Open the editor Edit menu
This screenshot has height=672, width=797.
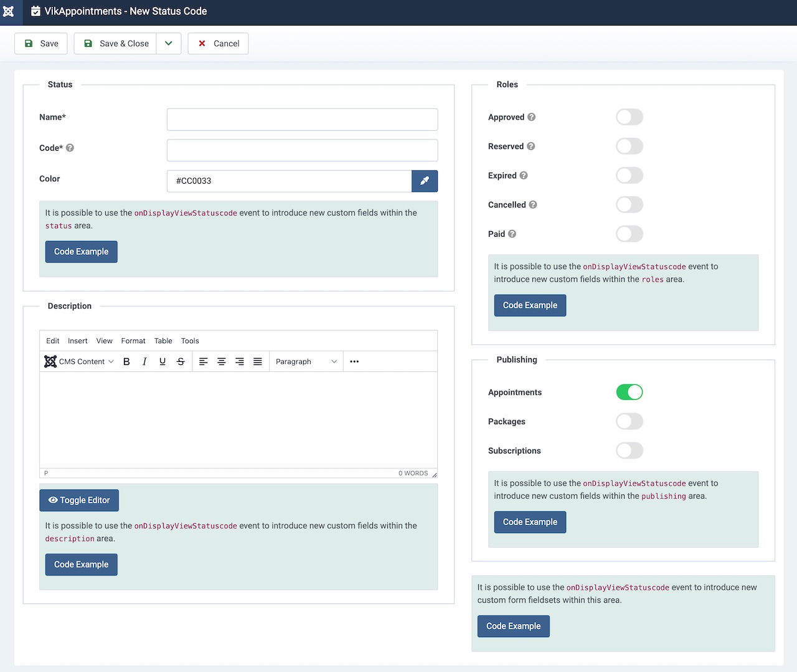coord(53,341)
